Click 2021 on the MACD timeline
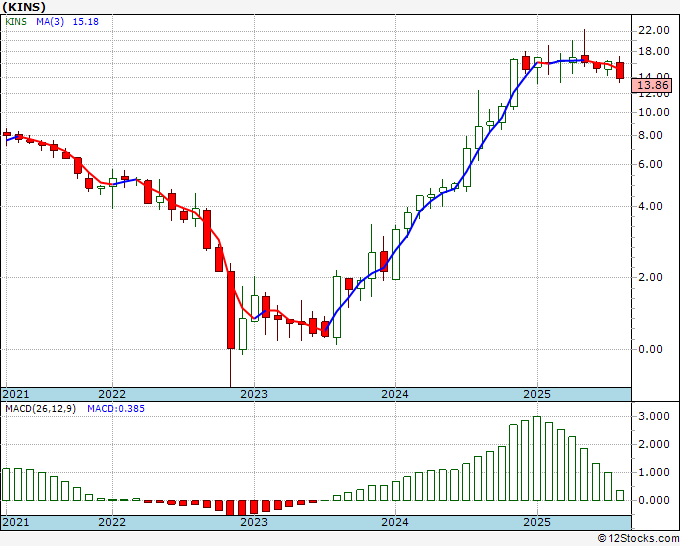 coord(16,522)
